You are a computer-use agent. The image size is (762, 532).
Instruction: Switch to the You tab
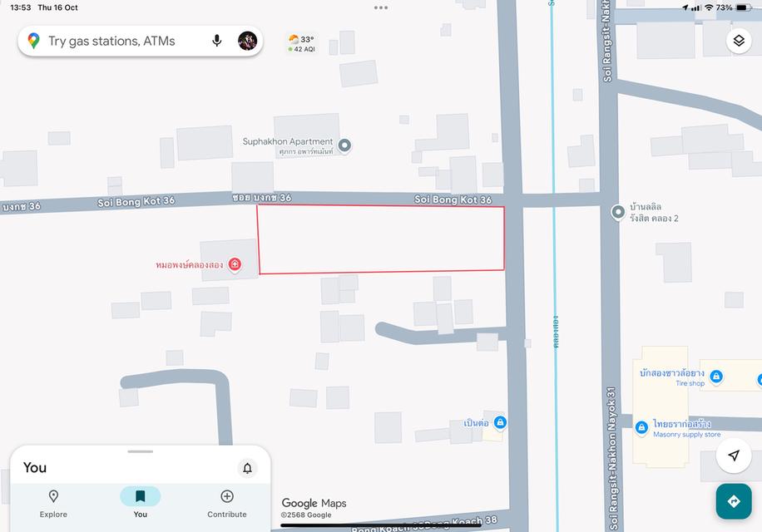click(140, 504)
